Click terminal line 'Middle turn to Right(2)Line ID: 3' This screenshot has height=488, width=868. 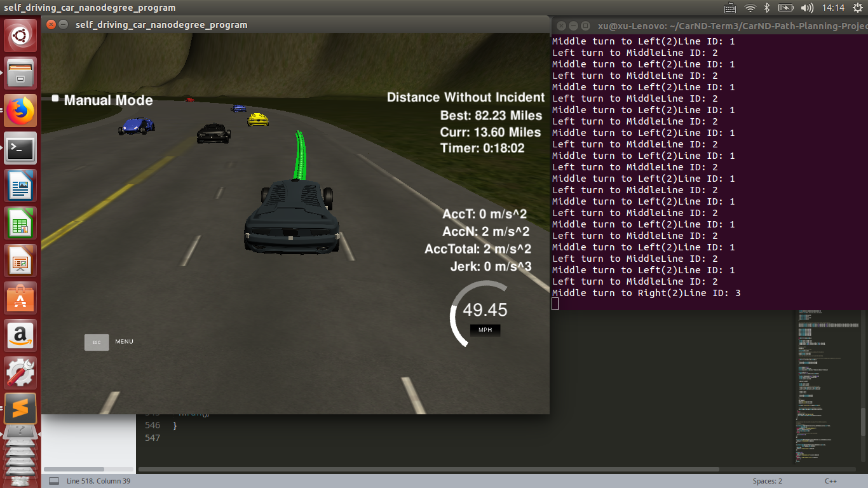pos(646,293)
